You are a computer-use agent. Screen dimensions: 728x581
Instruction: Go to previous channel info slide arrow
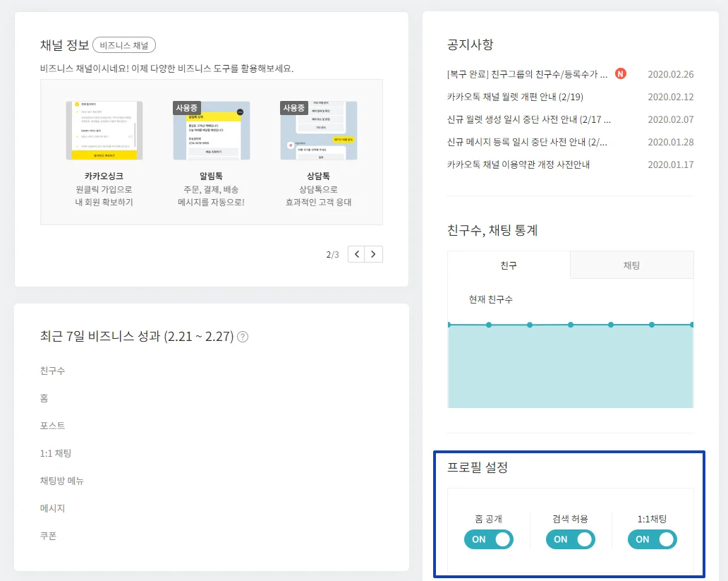pos(356,254)
